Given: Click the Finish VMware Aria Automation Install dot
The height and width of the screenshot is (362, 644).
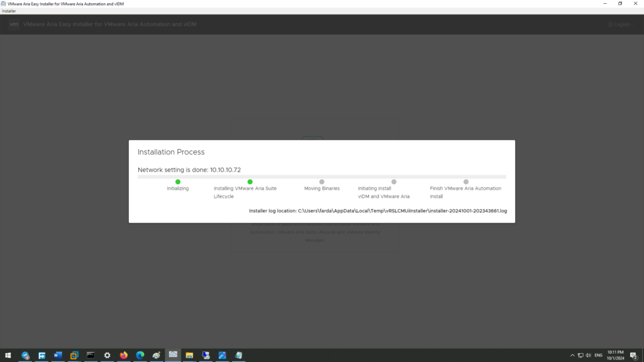Looking at the screenshot, I should (466, 182).
